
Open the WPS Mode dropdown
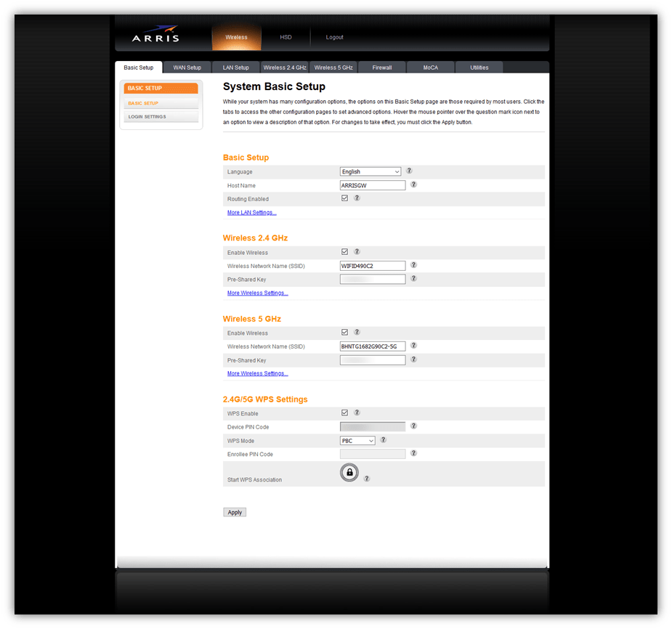[358, 440]
